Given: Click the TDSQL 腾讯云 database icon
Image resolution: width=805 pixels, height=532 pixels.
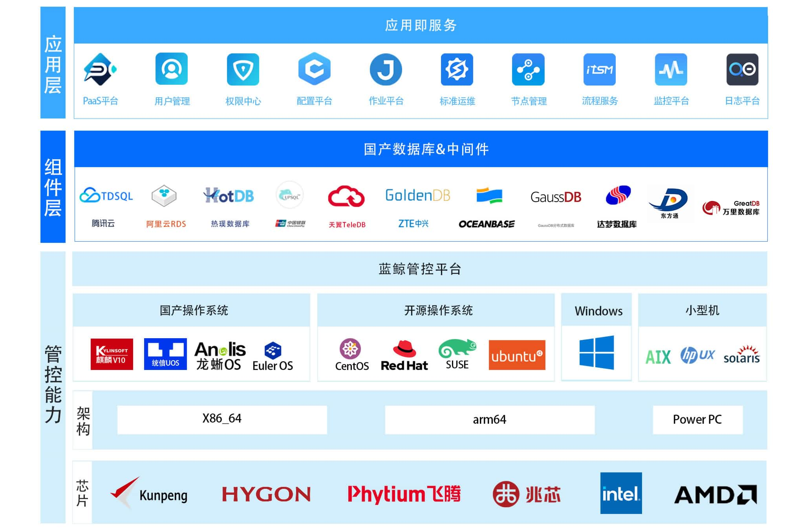Looking at the screenshot, I should point(107,199).
